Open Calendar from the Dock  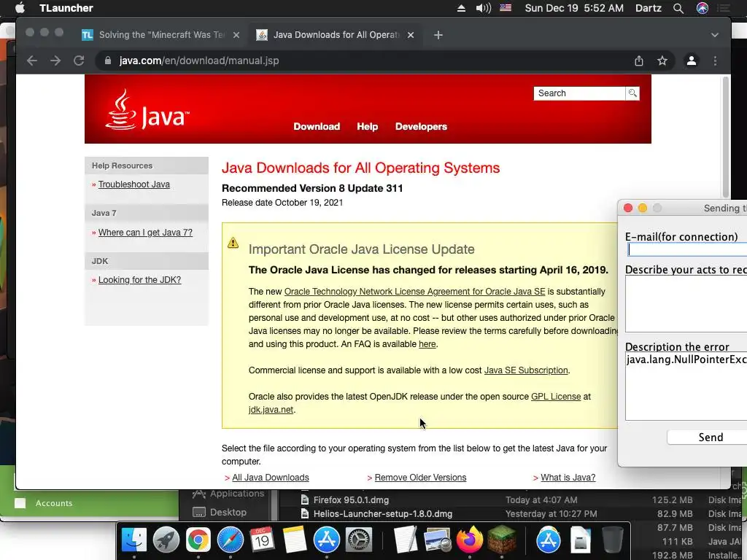click(262, 540)
